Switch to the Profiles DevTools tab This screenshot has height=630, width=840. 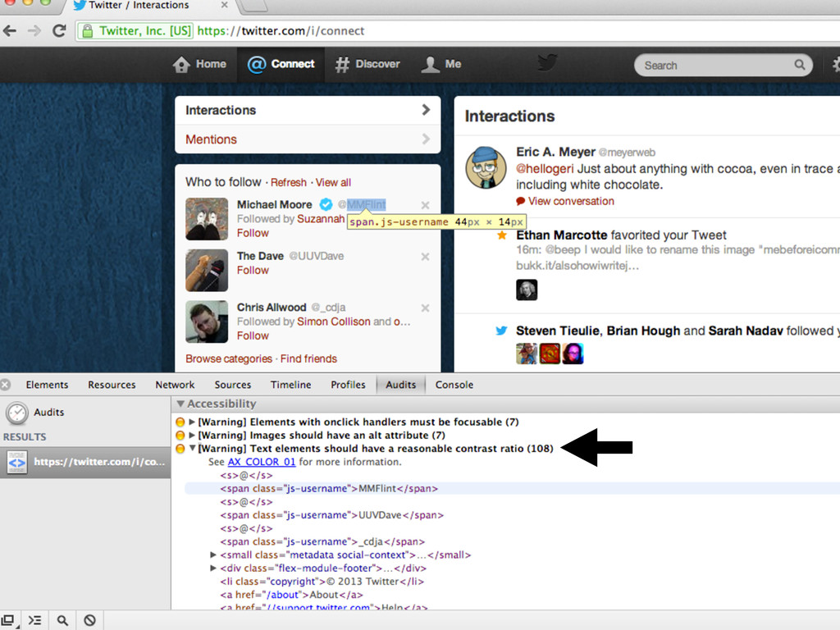(348, 385)
